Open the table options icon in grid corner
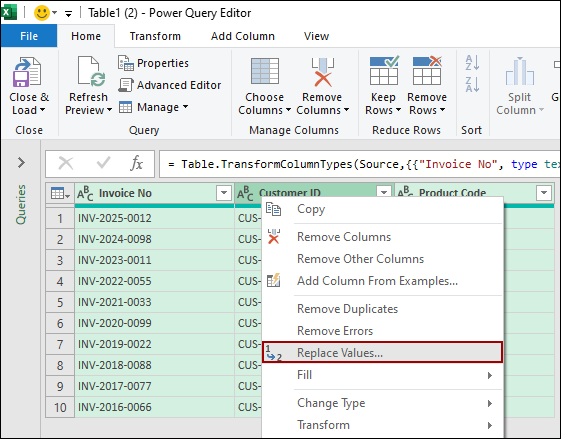561x439 pixels. [x=60, y=194]
